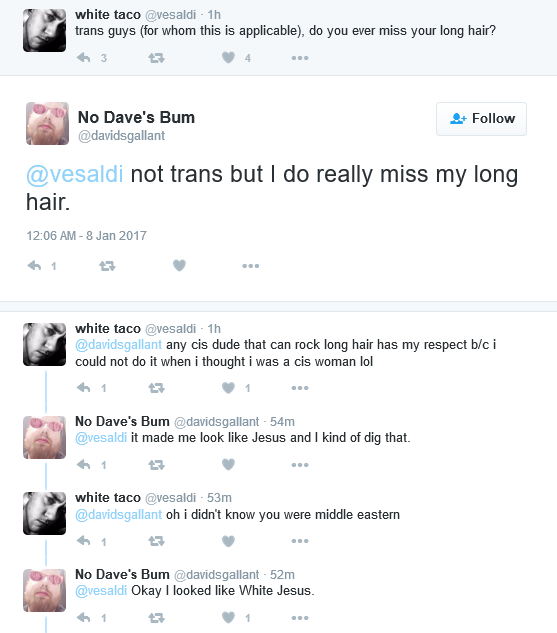This screenshot has width=557, height=633.
Task: Open more options on 'look like Jesus' tweet
Action: pos(300,465)
